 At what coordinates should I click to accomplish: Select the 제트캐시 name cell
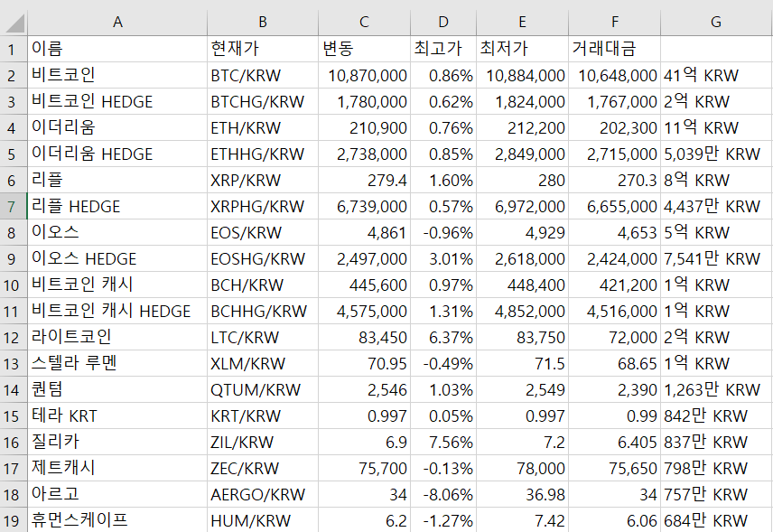point(117,467)
